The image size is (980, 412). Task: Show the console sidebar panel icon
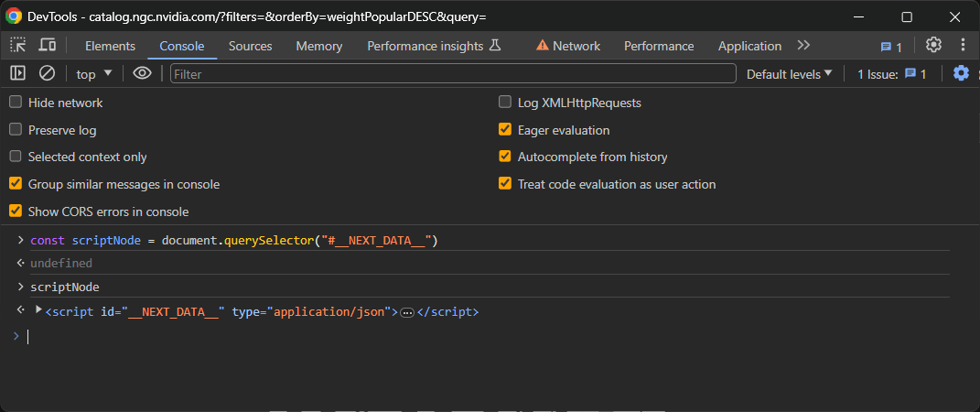pos(17,73)
